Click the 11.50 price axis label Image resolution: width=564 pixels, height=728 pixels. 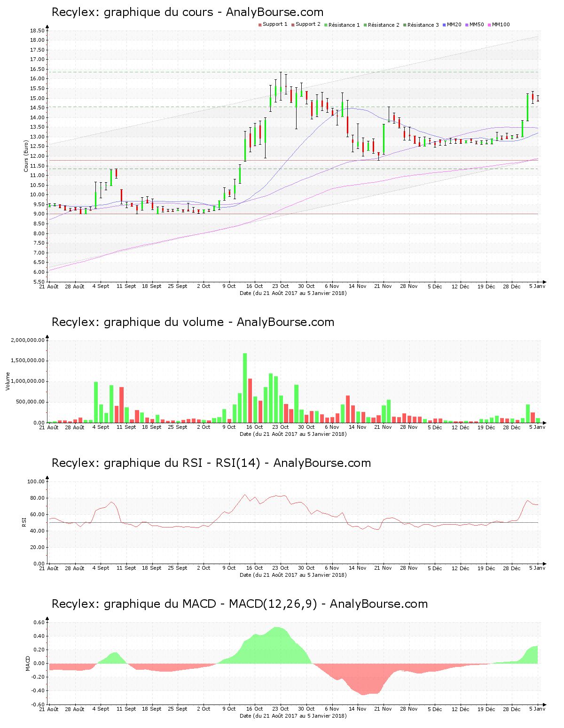point(37,166)
